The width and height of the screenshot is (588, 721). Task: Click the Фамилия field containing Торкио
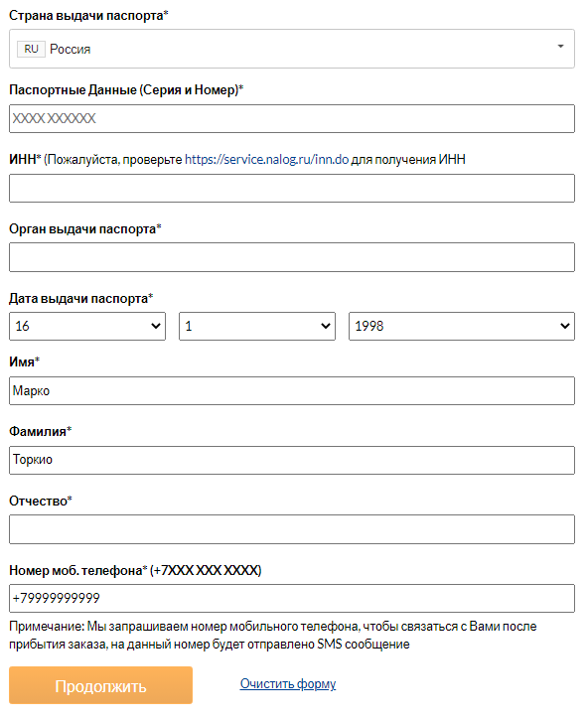tap(291, 460)
